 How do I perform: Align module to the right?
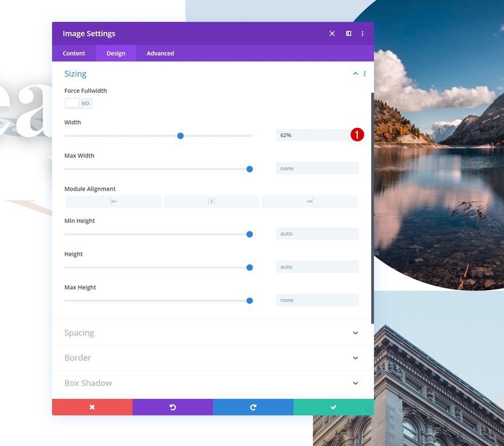coord(309,202)
